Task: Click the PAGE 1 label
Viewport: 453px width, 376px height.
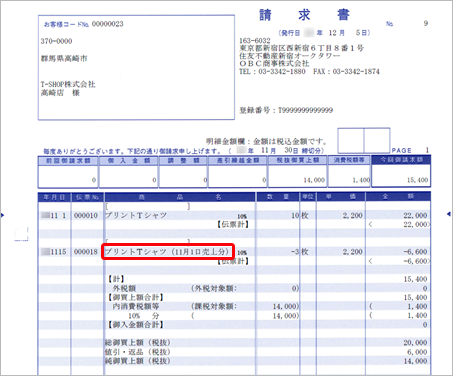Action: pyautogui.click(x=410, y=150)
